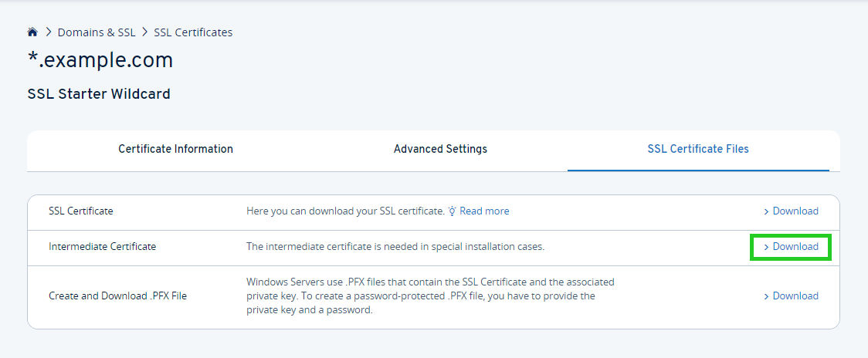
Task: Click the home icon in the breadcrumb
Action: 32,32
